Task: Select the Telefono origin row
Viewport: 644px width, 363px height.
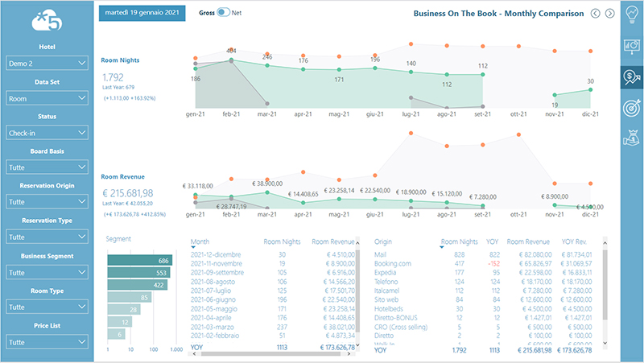Action: [x=483, y=282]
